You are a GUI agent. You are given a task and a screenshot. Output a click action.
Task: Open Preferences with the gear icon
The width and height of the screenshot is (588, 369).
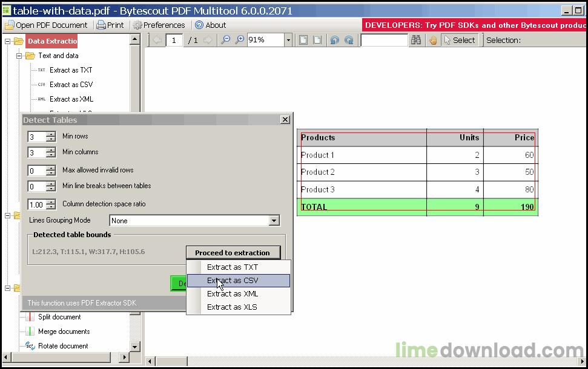(159, 25)
